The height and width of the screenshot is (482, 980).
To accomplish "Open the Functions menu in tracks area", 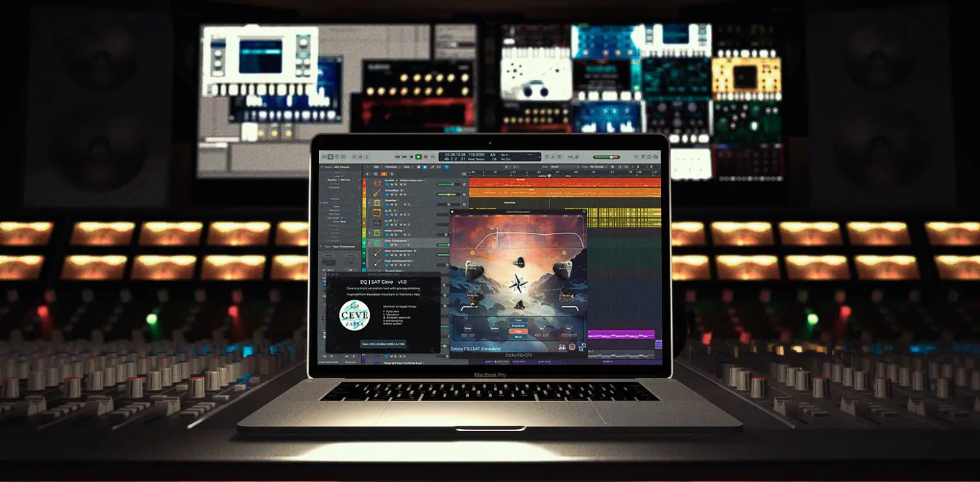I will pos(391,167).
